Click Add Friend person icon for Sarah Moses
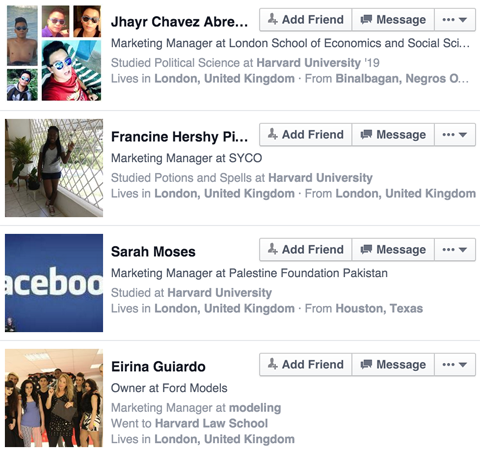The height and width of the screenshot is (453, 480). pos(273,249)
